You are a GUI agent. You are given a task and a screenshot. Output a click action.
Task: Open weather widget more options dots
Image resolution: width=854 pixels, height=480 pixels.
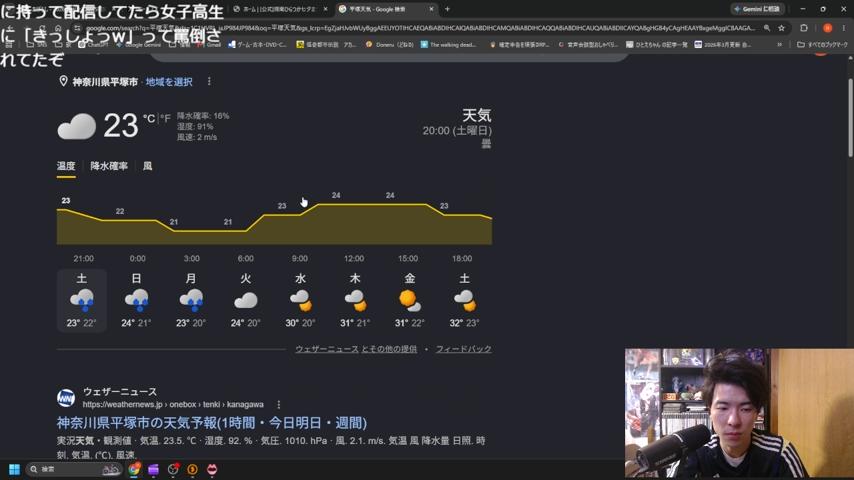[209, 81]
